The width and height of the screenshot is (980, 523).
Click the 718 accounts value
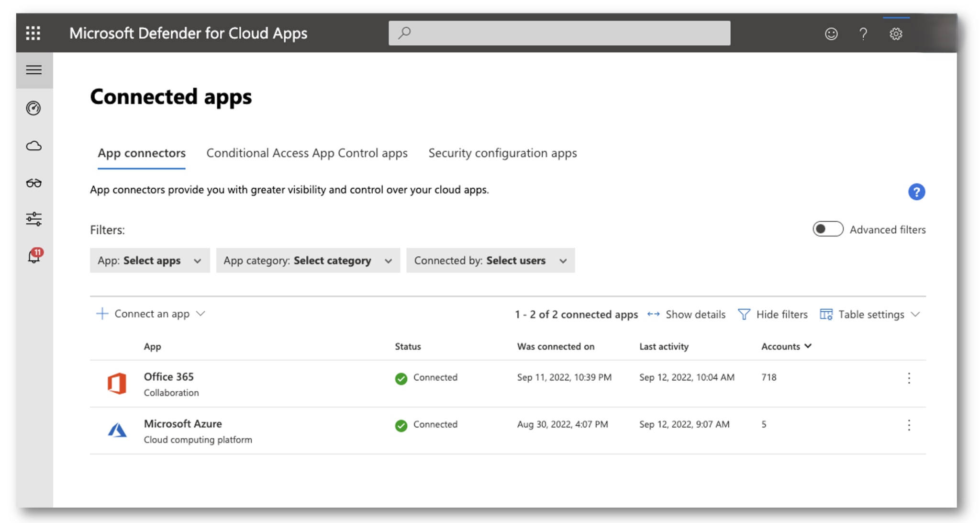coord(768,377)
